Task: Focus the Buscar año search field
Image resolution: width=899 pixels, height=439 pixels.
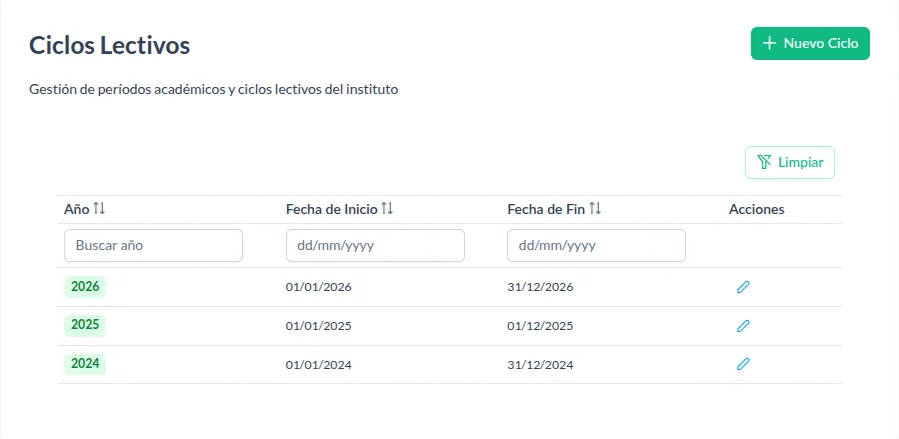Action: pos(153,245)
